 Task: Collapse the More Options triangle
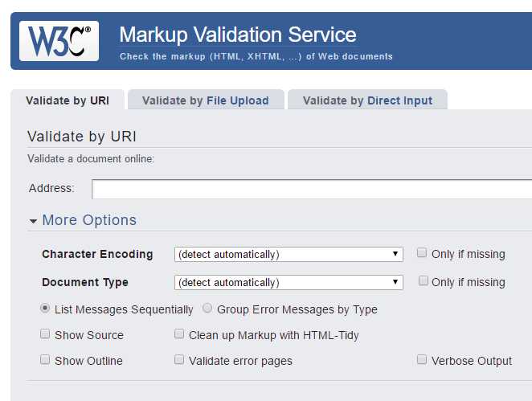click(34, 221)
